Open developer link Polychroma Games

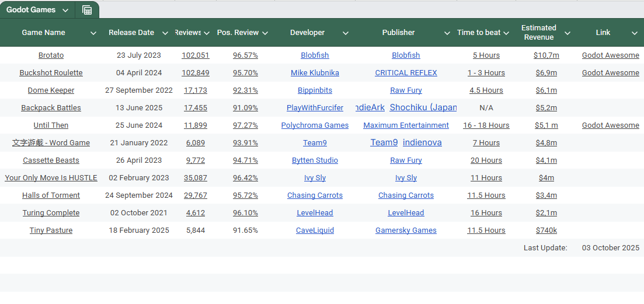(315, 125)
